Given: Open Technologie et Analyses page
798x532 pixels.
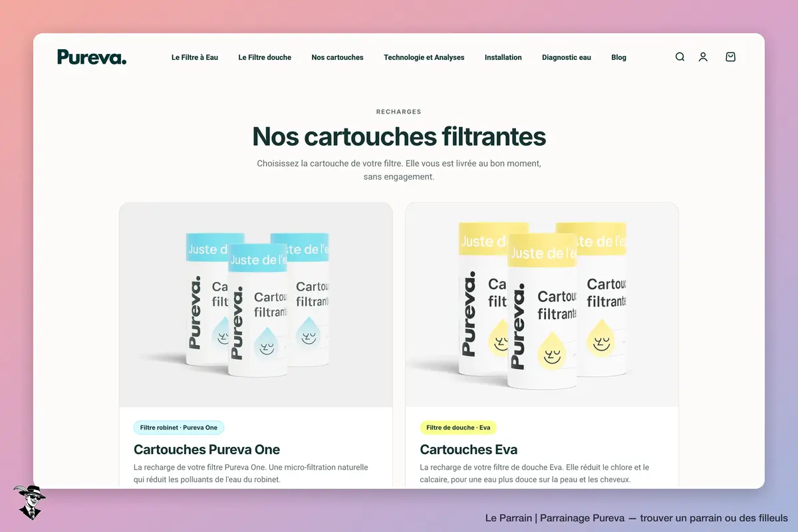Looking at the screenshot, I should coord(424,57).
